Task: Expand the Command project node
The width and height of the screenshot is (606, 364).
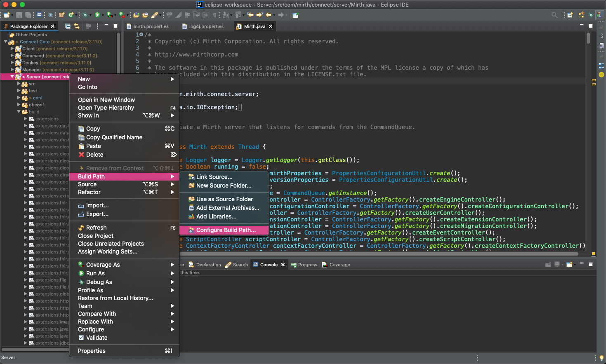Action: click(x=12, y=56)
